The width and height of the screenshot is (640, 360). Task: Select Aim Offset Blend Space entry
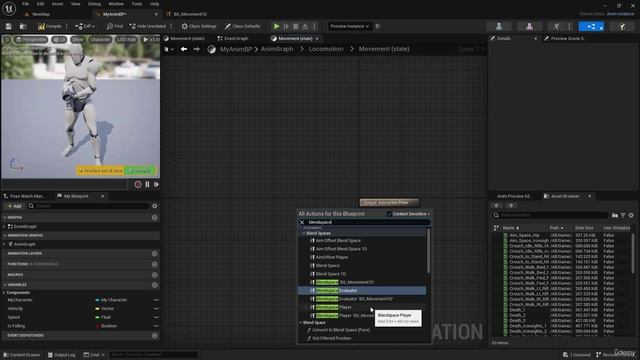click(x=338, y=240)
